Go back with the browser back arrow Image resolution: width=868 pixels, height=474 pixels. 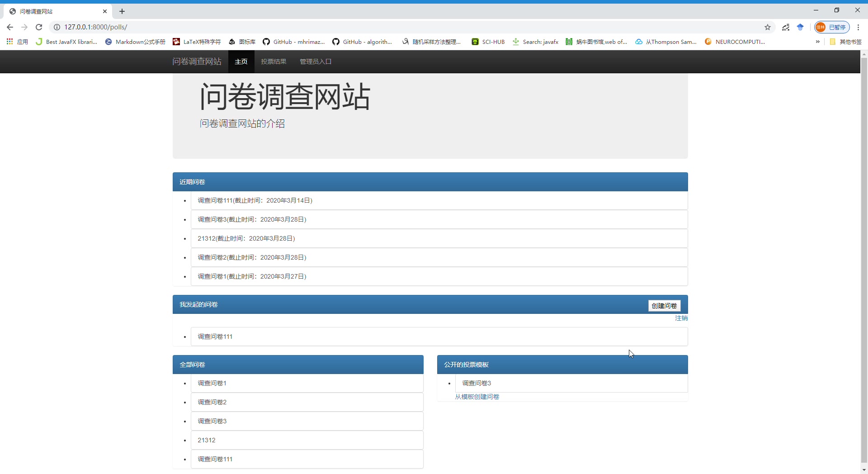pos(10,27)
